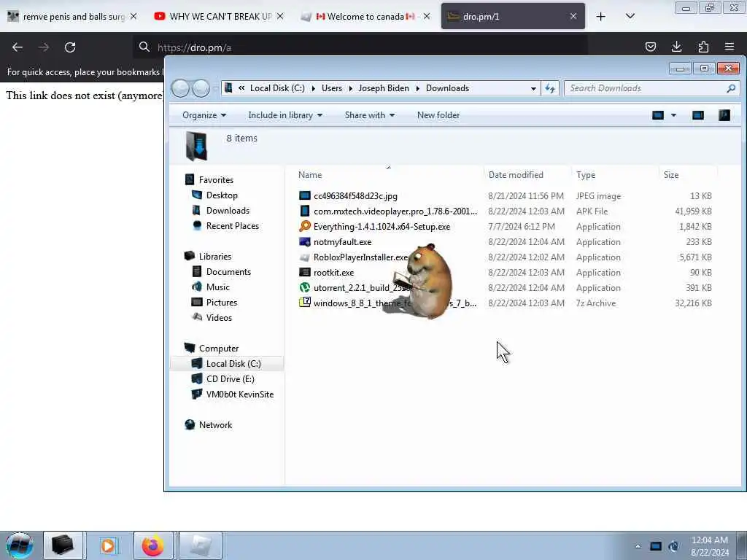Viewport: 747px width, 560px height.
Task: Click 'Joseph Biden' breadcrumb segment
Action: 384,88
